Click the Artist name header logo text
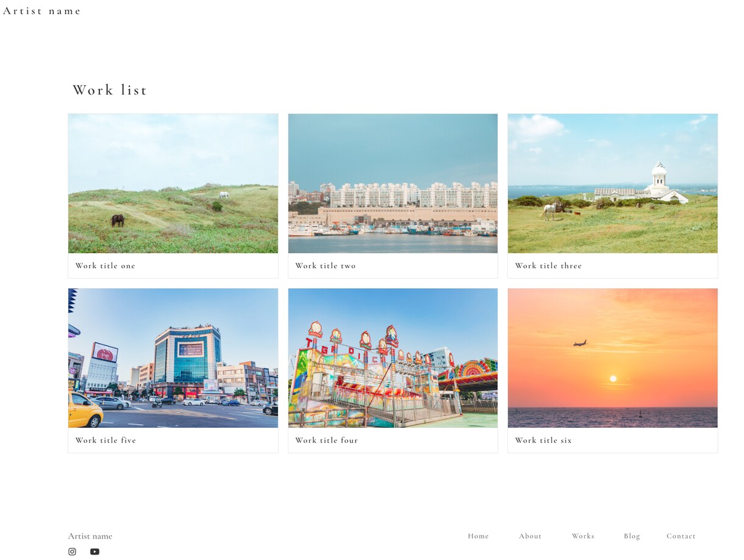Screen dimensions: 744x560 (x=42, y=11)
